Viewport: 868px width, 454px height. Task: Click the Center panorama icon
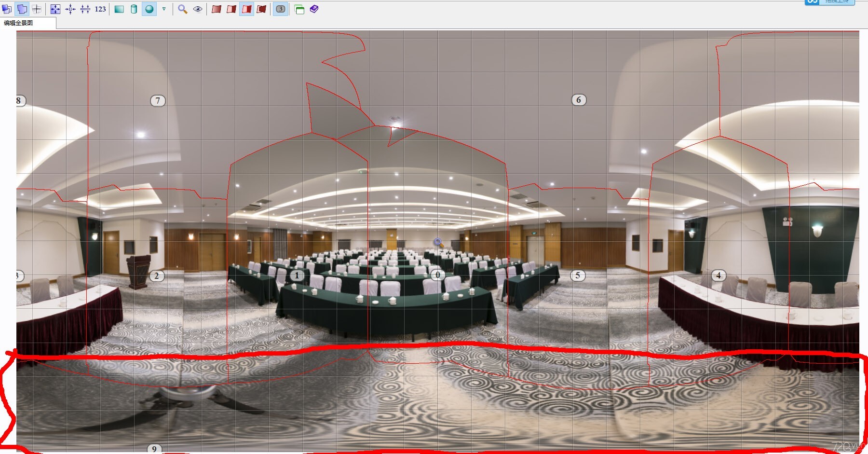(x=70, y=9)
